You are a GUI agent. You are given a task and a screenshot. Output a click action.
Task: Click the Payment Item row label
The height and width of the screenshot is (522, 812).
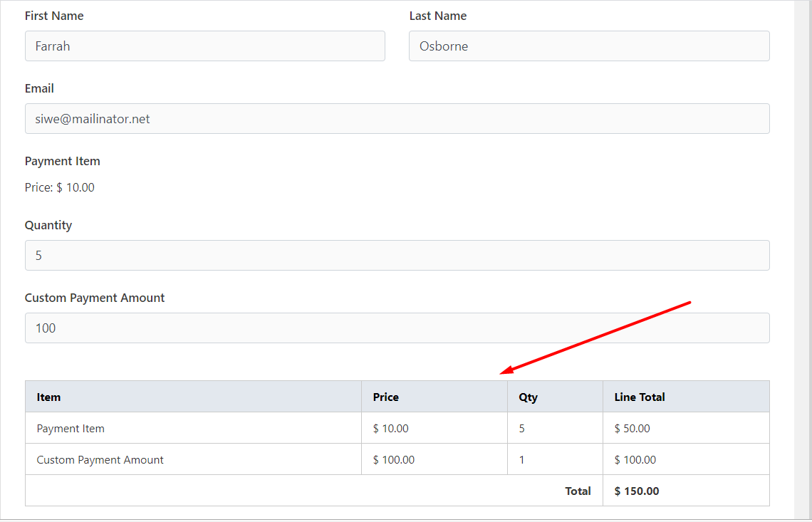coord(71,428)
